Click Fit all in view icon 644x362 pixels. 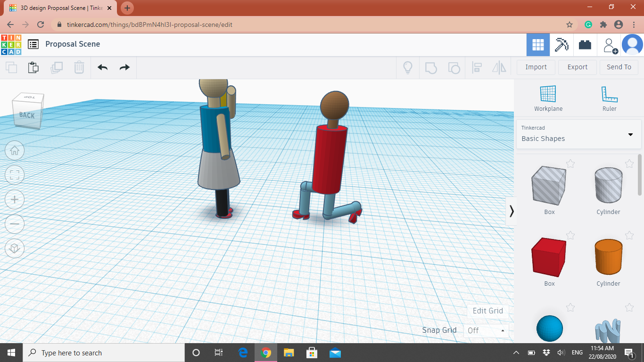coord(15,175)
